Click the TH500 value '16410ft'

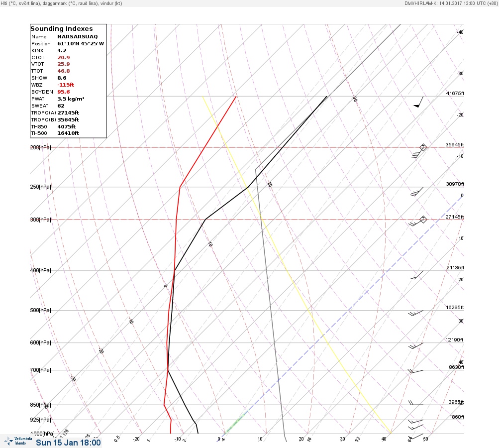(x=68, y=133)
